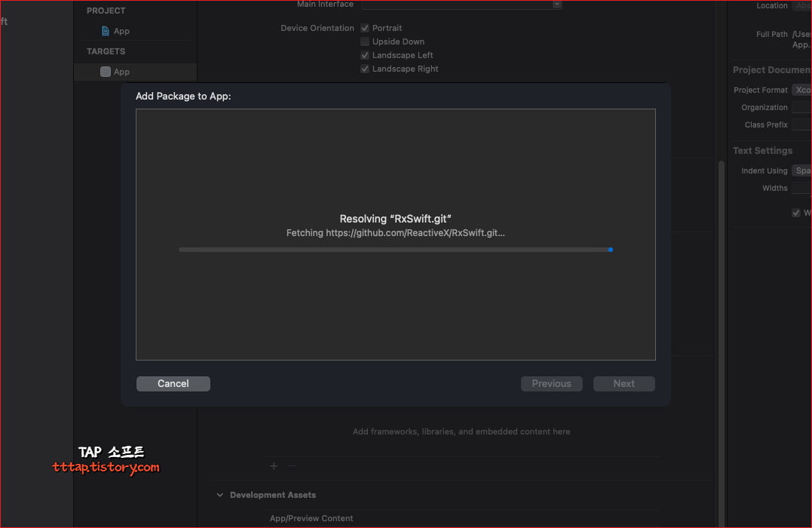Click the Full Path label in inspector
This screenshot has width=812, height=528.
[771, 34]
